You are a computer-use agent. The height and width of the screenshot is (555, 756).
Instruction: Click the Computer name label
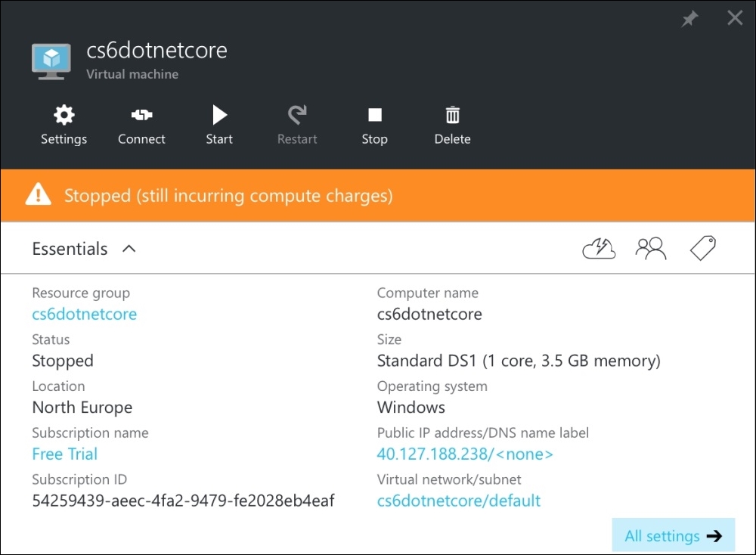[428, 293]
